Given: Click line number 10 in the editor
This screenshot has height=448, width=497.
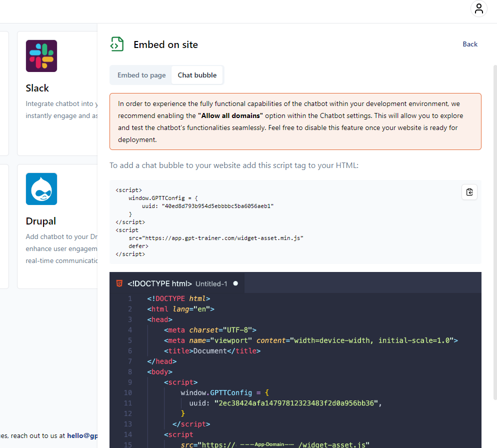Looking at the screenshot, I should [127, 393].
